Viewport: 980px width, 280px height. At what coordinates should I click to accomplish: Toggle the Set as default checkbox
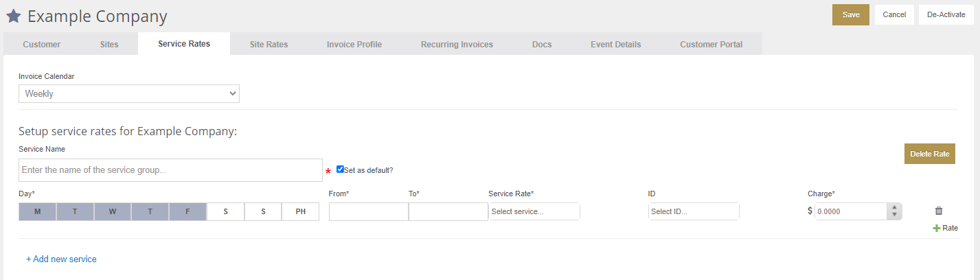coord(340,170)
